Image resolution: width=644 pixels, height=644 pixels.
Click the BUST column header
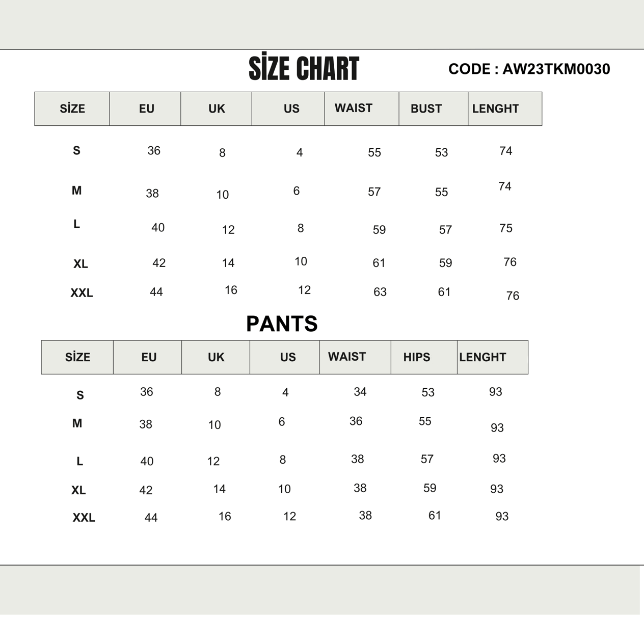pyautogui.click(x=426, y=109)
